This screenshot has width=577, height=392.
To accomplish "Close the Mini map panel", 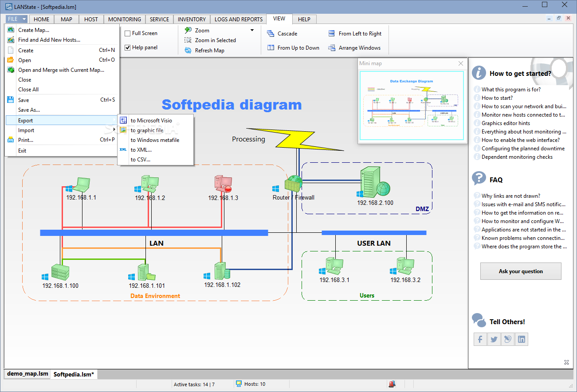I will 461,63.
